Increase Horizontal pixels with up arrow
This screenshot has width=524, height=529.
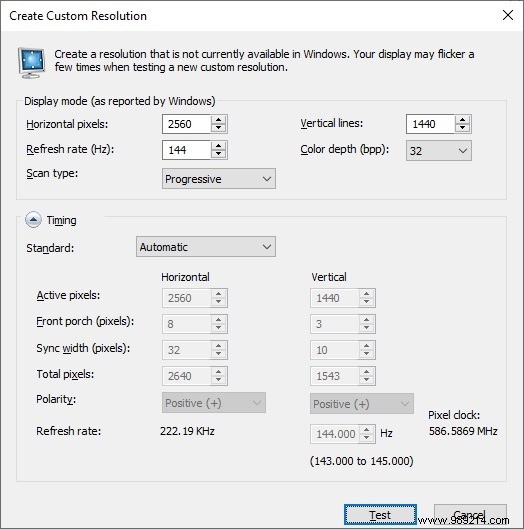[219, 120]
